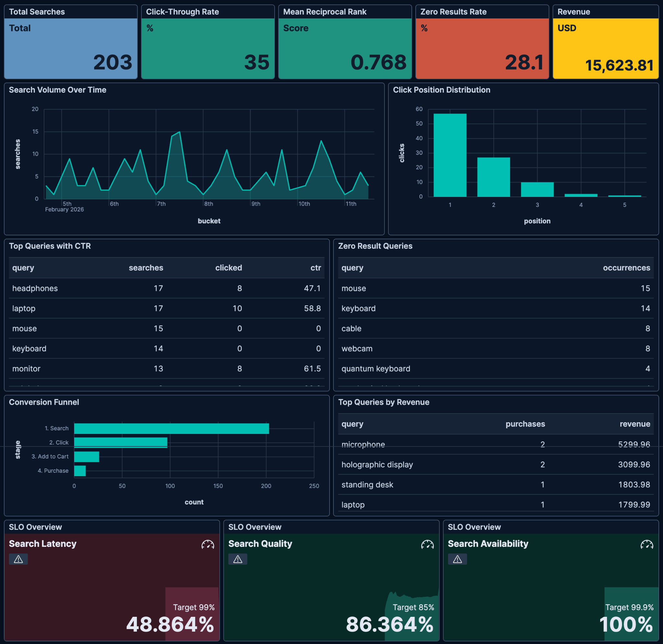Click the 2. Click funnel bar
Viewport: 663px width, 644px height.
pos(121,442)
